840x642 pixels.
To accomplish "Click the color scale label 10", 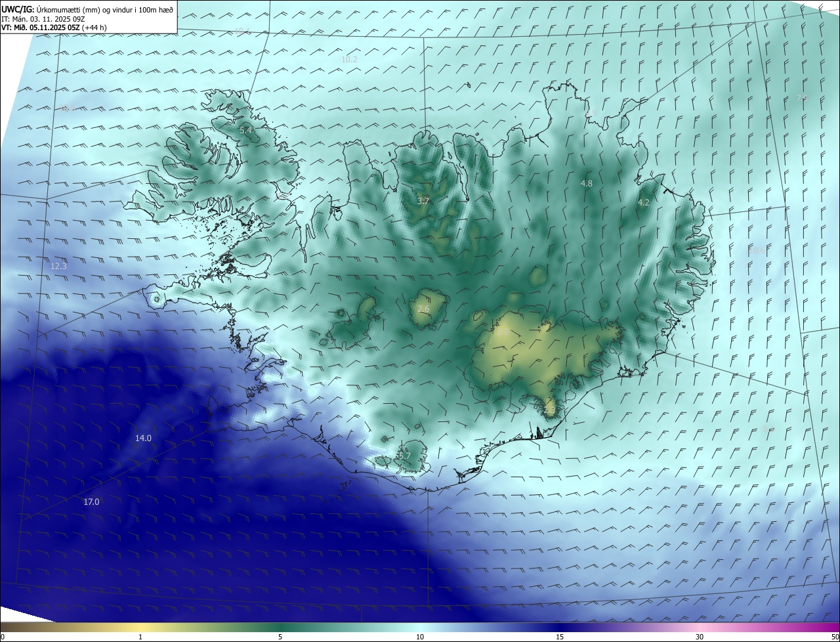I will pyautogui.click(x=420, y=637).
